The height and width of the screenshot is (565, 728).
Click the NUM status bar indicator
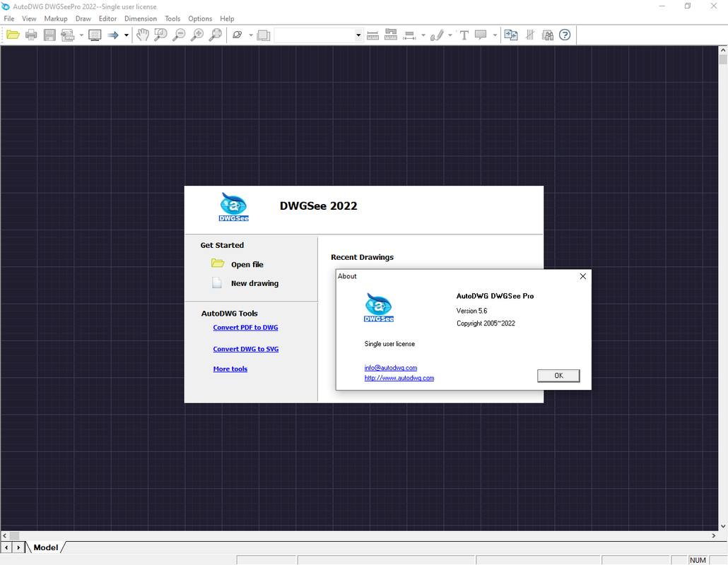pos(698,560)
